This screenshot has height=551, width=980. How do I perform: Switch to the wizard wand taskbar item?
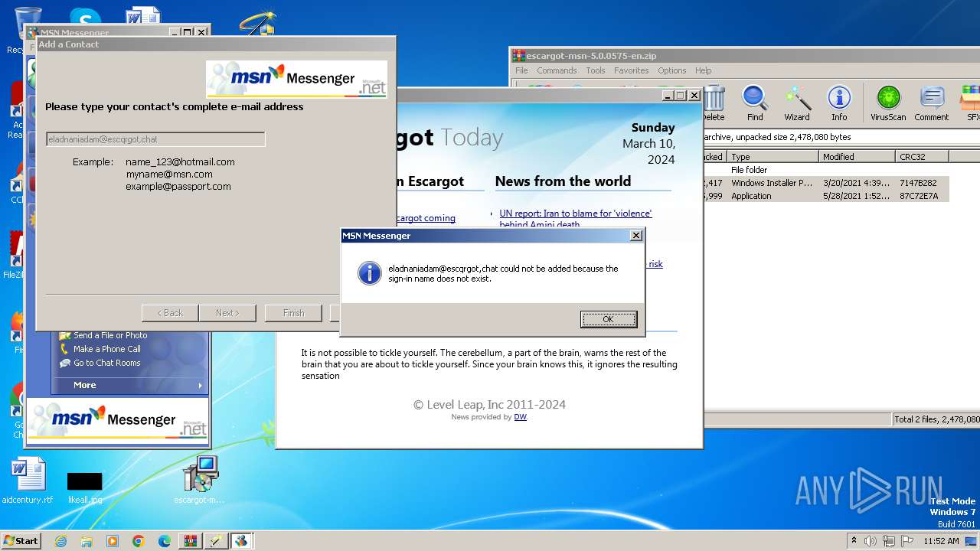pyautogui.click(x=217, y=541)
